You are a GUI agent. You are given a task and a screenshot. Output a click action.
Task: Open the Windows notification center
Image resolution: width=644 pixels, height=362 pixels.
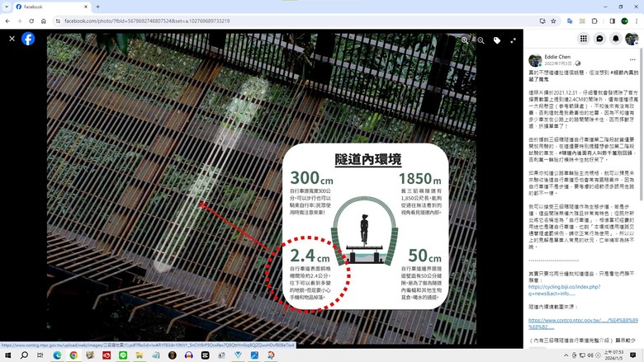(634, 355)
